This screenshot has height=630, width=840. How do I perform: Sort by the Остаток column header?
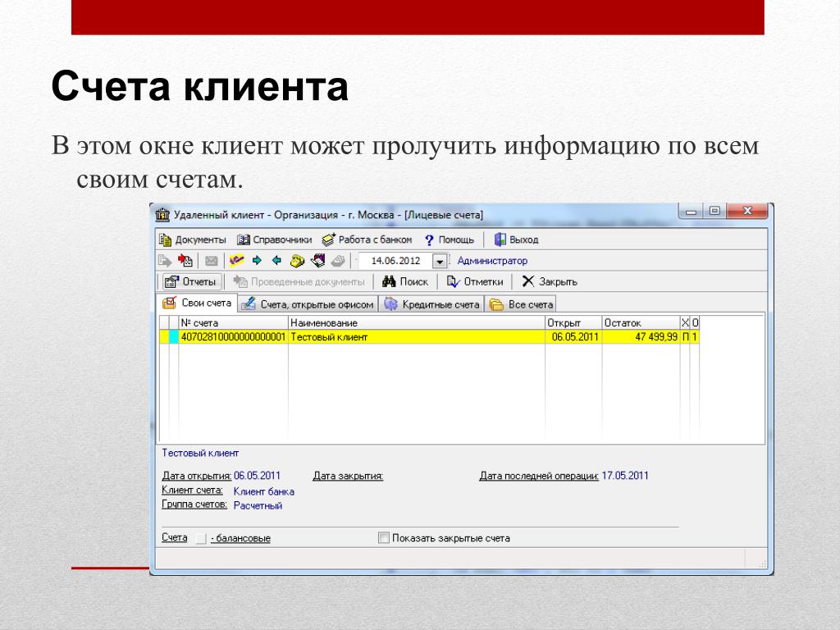[x=641, y=323]
